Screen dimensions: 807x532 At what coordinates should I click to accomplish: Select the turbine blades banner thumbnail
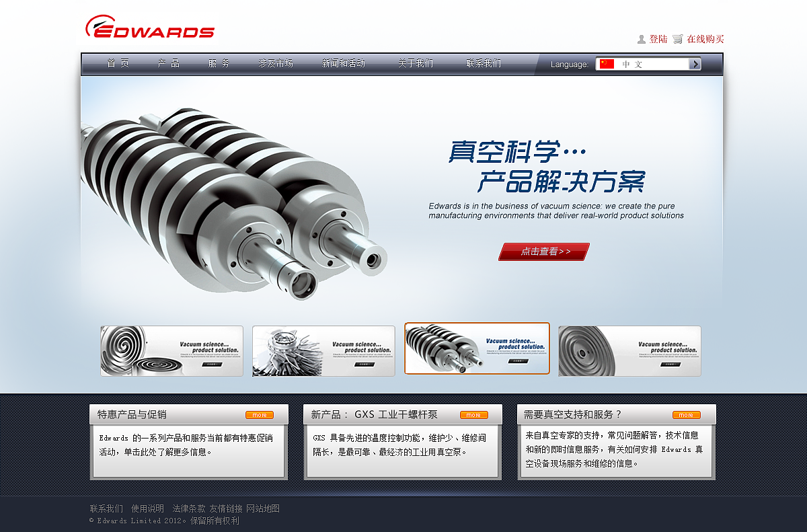(x=323, y=351)
